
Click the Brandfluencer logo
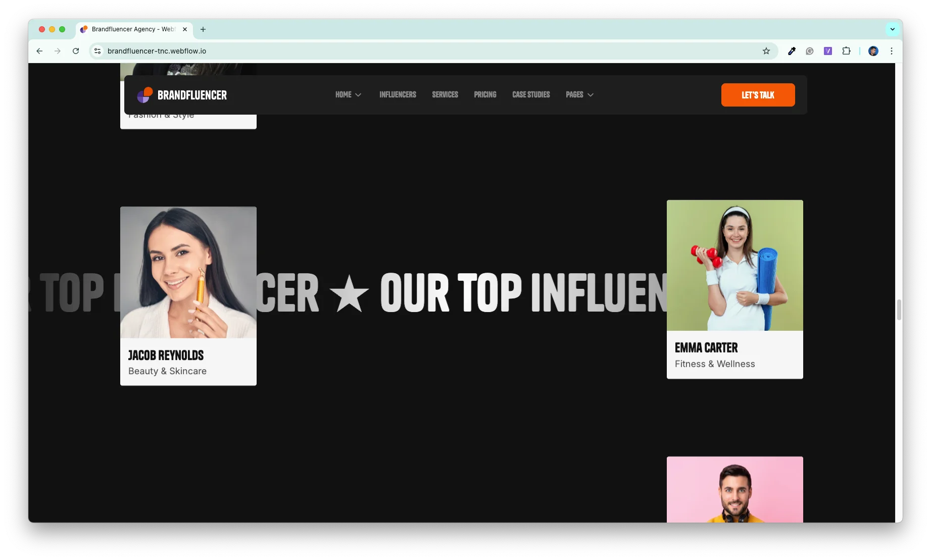point(182,95)
